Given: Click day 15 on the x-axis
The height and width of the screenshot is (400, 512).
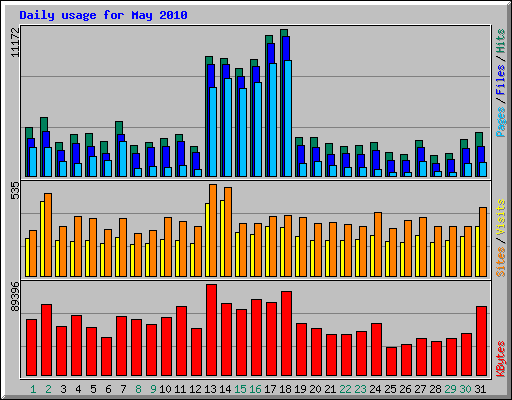Looking at the screenshot, I should coord(240,389).
